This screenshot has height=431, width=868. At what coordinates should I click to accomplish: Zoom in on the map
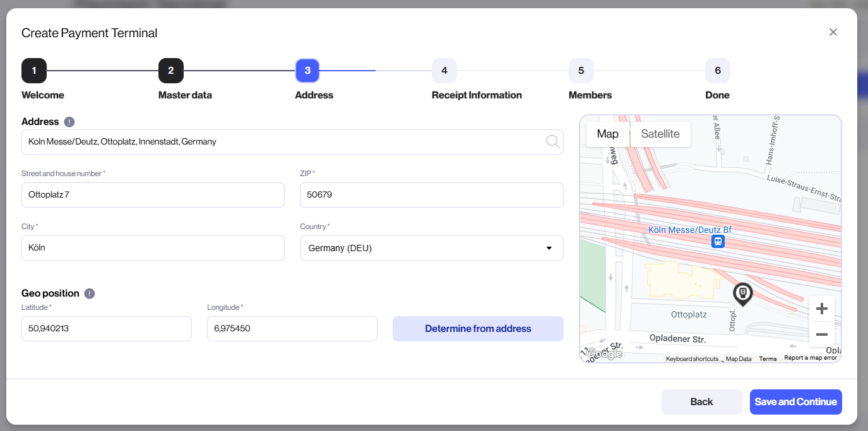click(821, 309)
